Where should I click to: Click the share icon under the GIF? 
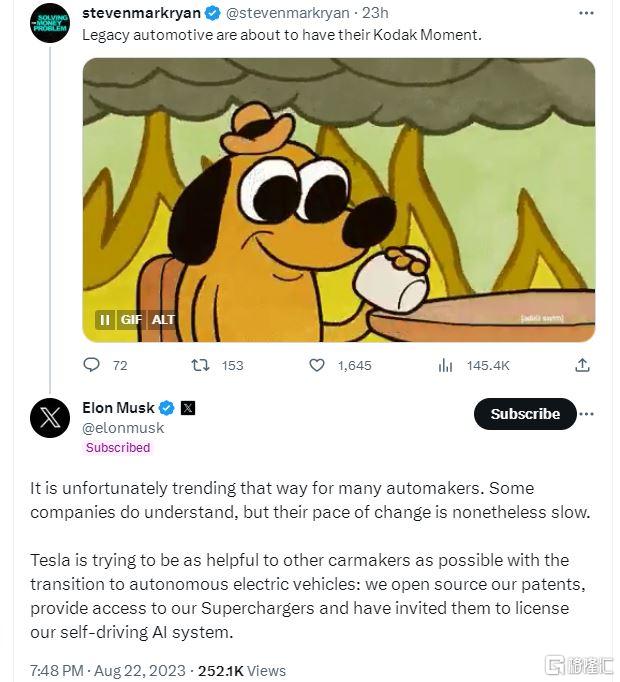point(582,366)
